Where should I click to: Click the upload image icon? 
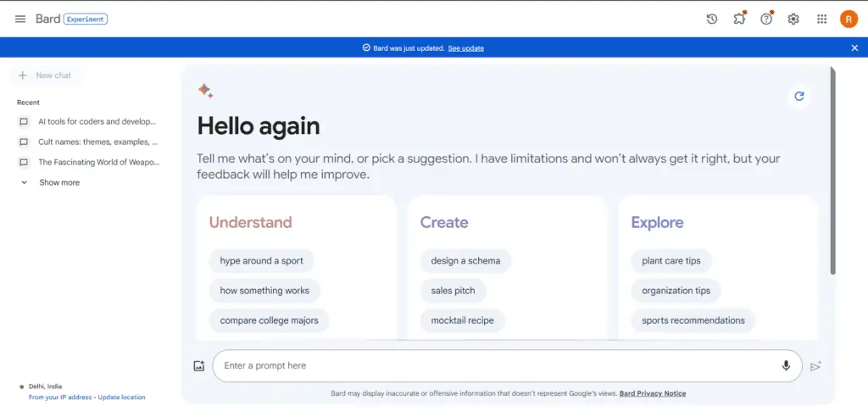[199, 366]
